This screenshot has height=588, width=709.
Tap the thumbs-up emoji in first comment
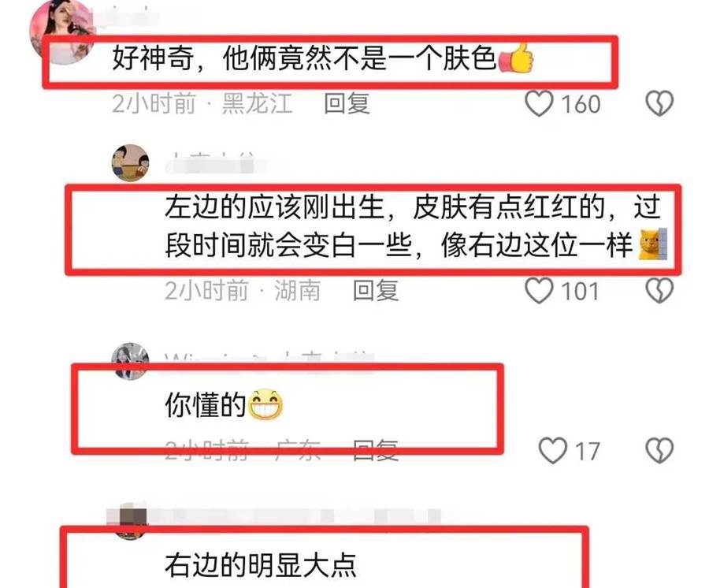[x=516, y=58]
